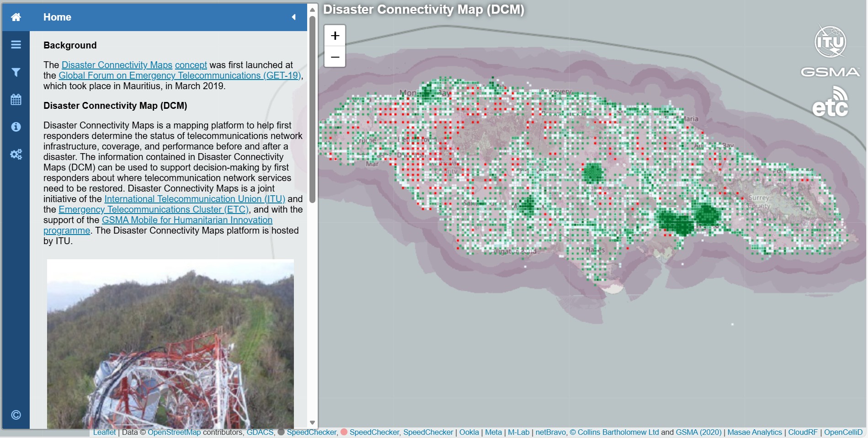Collapse the Home sidebar panel
Image resolution: width=868 pixels, height=438 pixels.
tap(293, 17)
